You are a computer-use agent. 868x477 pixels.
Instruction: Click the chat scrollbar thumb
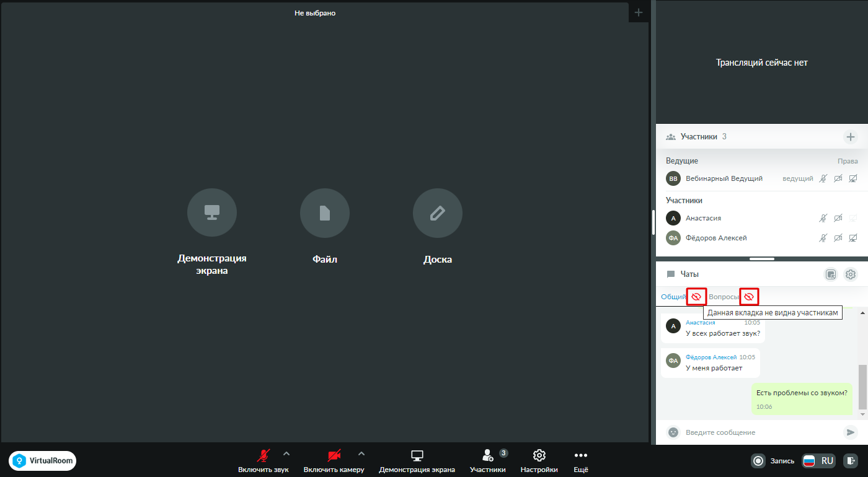pos(862,387)
